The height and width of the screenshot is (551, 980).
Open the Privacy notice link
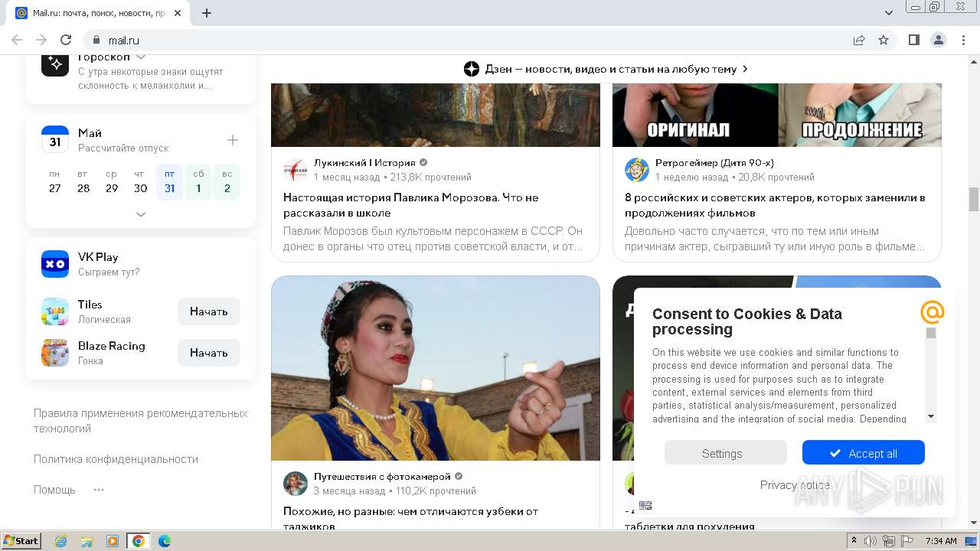(795, 484)
